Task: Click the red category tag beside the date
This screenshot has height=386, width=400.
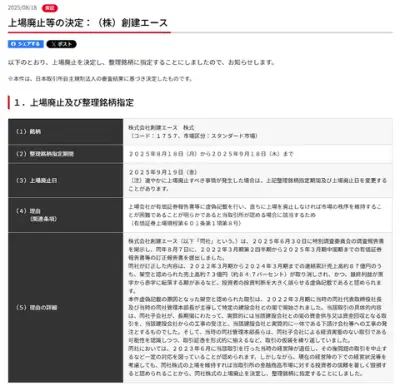Action: coord(50,8)
